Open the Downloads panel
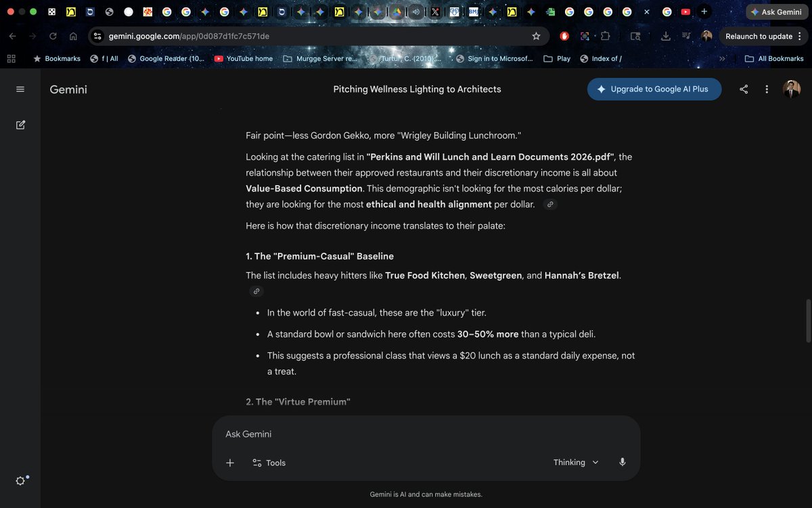 (666, 36)
